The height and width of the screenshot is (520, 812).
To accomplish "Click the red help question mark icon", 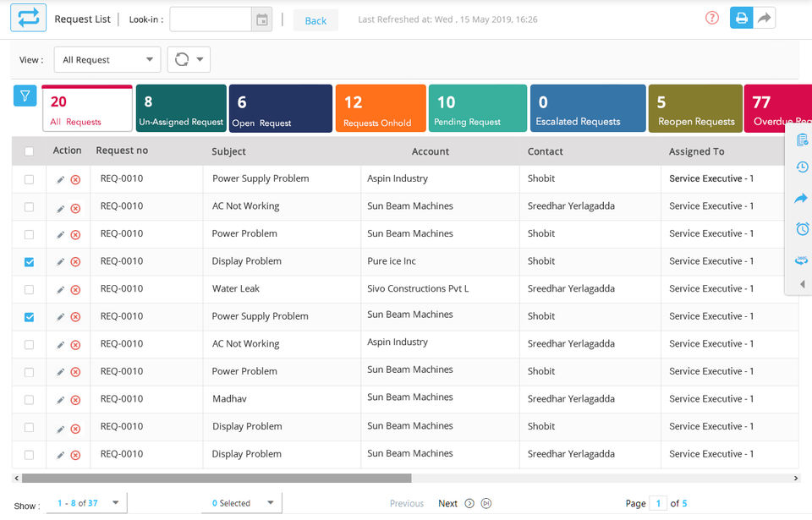I will click(711, 18).
